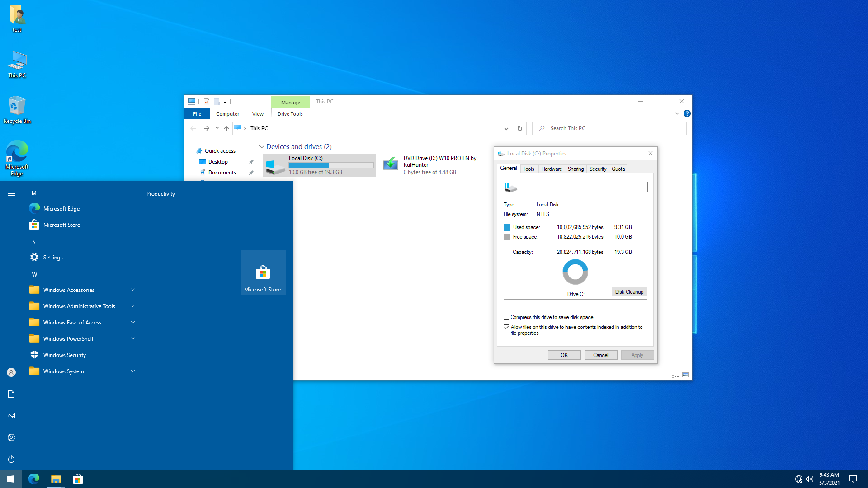Switch to Tools tab in Properties
The width and height of the screenshot is (868, 488).
pyautogui.click(x=528, y=169)
